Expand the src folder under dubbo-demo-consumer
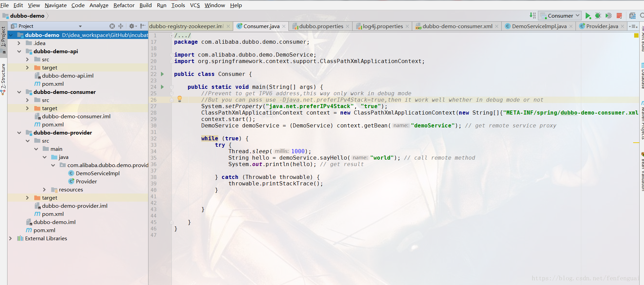The height and width of the screenshot is (285, 644). coord(27,100)
